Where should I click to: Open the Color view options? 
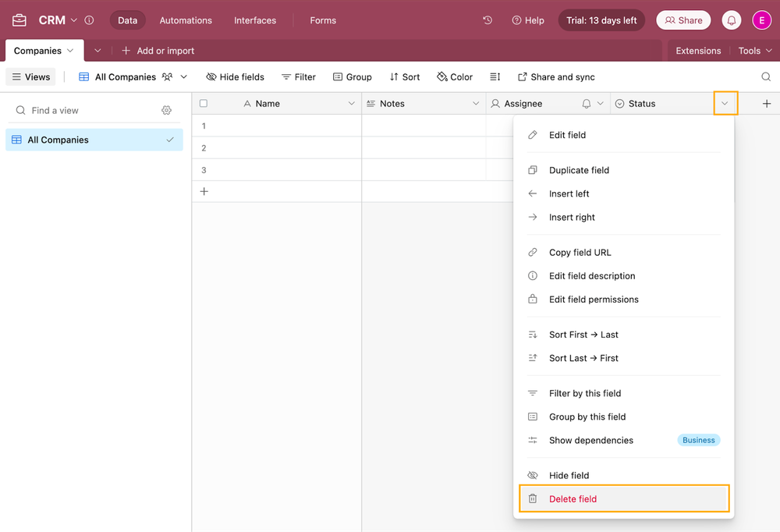tap(454, 76)
